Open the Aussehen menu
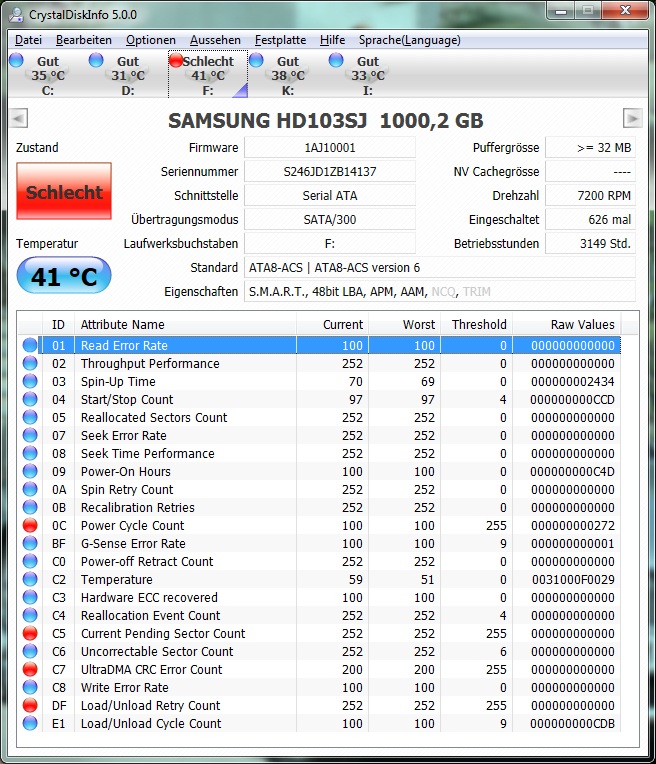The width and height of the screenshot is (656, 764). point(215,40)
